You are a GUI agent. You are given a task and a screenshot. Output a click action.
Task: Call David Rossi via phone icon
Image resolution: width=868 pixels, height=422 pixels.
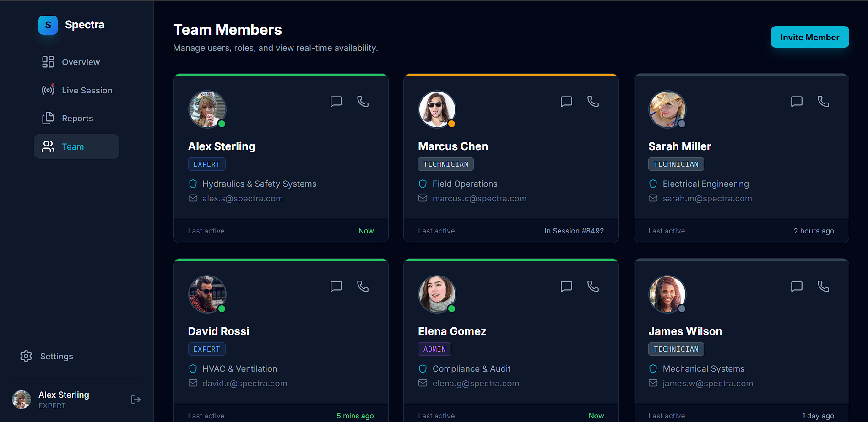(x=363, y=287)
